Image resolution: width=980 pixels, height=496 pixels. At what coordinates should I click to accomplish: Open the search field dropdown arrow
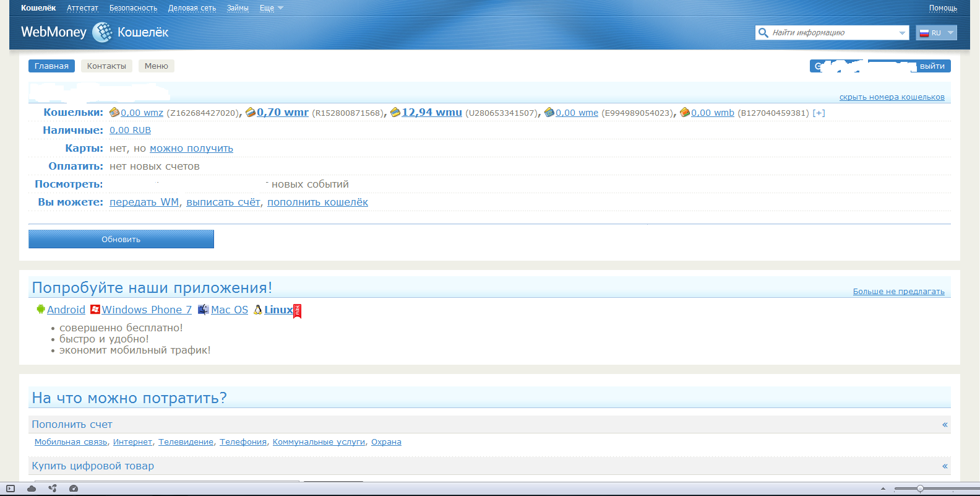coord(902,33)
